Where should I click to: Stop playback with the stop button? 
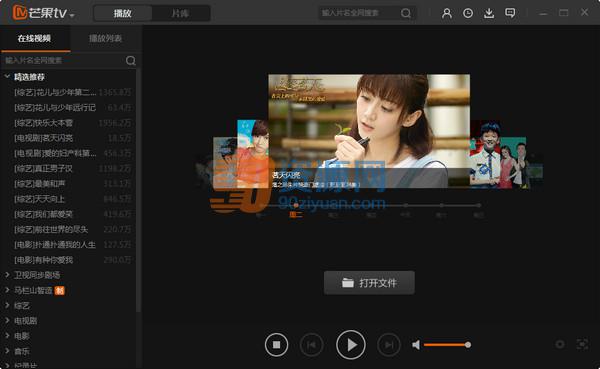pos(276,345)
